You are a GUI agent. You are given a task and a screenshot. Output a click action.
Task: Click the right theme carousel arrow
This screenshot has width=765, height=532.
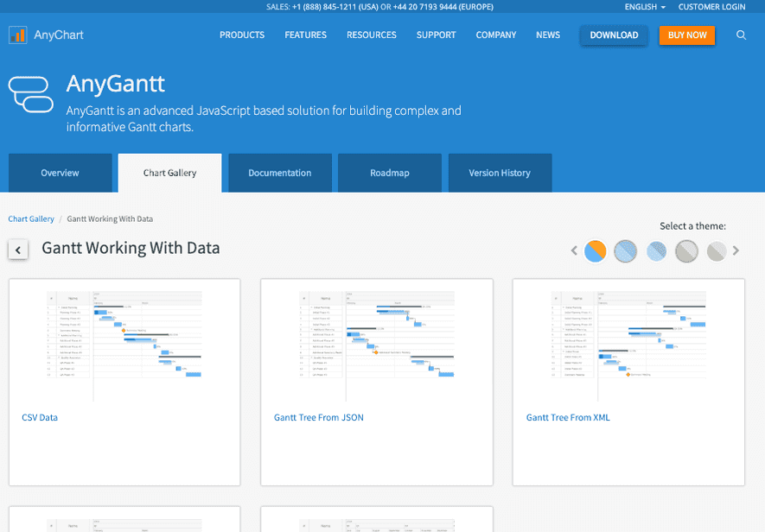736,250
